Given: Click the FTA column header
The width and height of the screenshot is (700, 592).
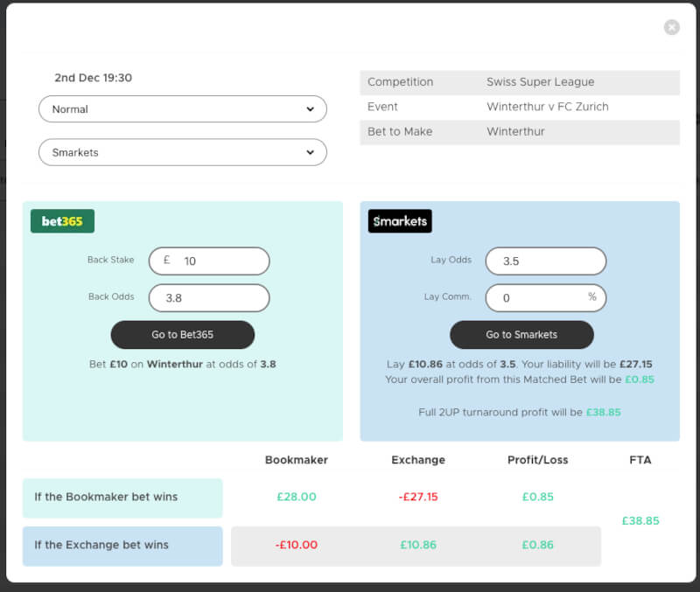Looking at the screenshot, I should click(x=640, y=460).
